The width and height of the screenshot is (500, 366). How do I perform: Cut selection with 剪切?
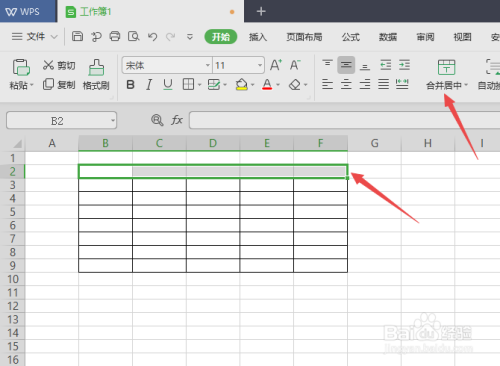pyautogui.click(x=59, y=65)
